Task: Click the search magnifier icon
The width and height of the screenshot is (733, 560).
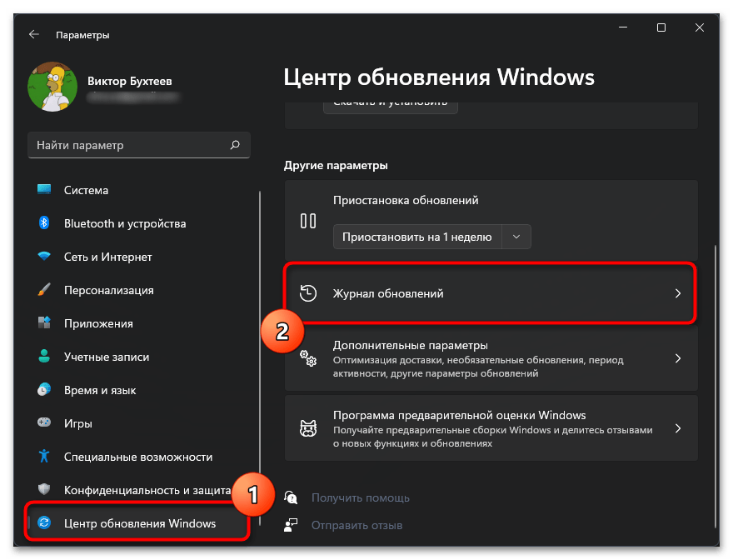Action: (235, 145)
